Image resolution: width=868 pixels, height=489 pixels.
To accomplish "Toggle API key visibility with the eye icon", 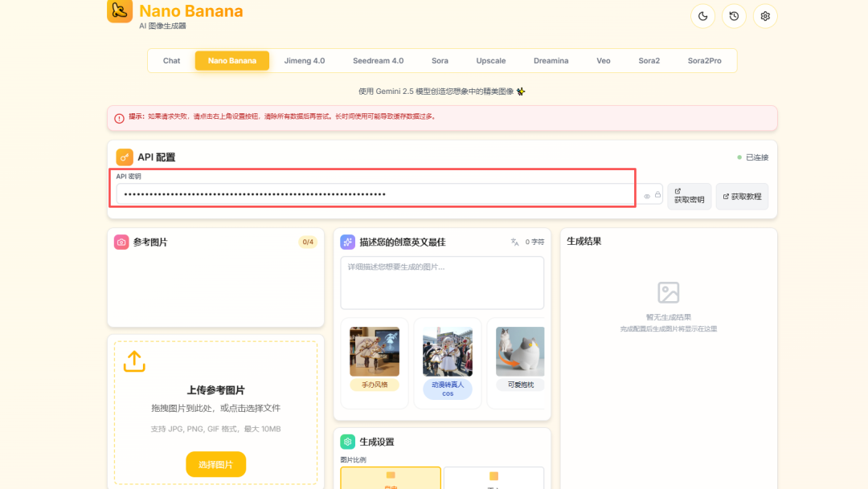I will point(647,195).
